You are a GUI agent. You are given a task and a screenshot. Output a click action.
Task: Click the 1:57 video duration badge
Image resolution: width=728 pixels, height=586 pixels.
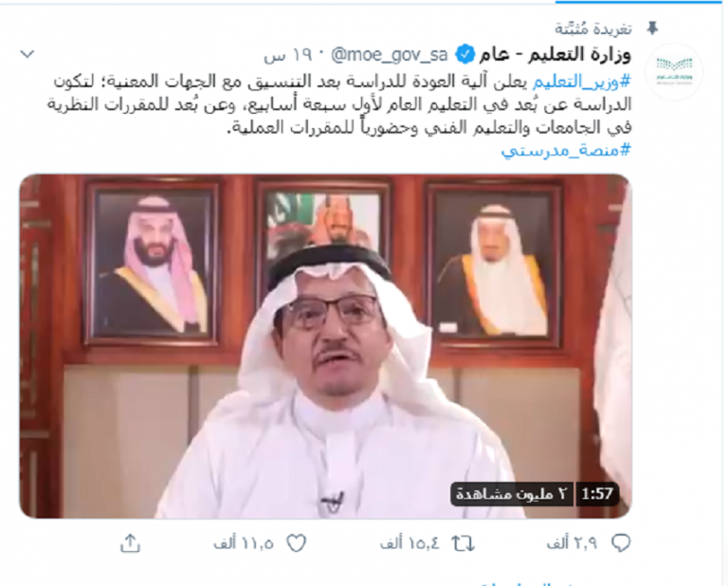click(597, 494)
